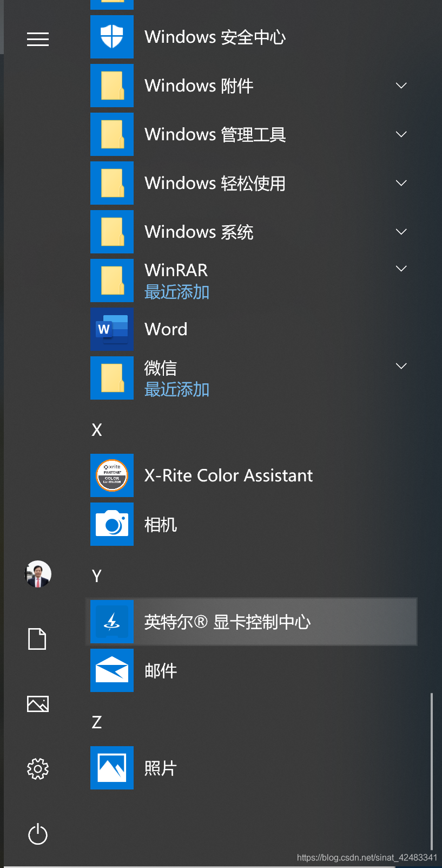Open Settings gear in sidebar
442x868 pixels.
point(38,768)
